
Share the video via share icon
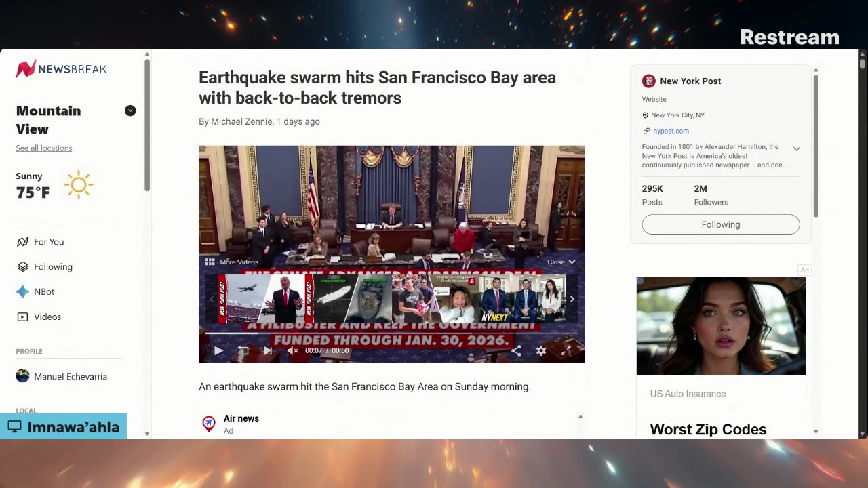516,350
